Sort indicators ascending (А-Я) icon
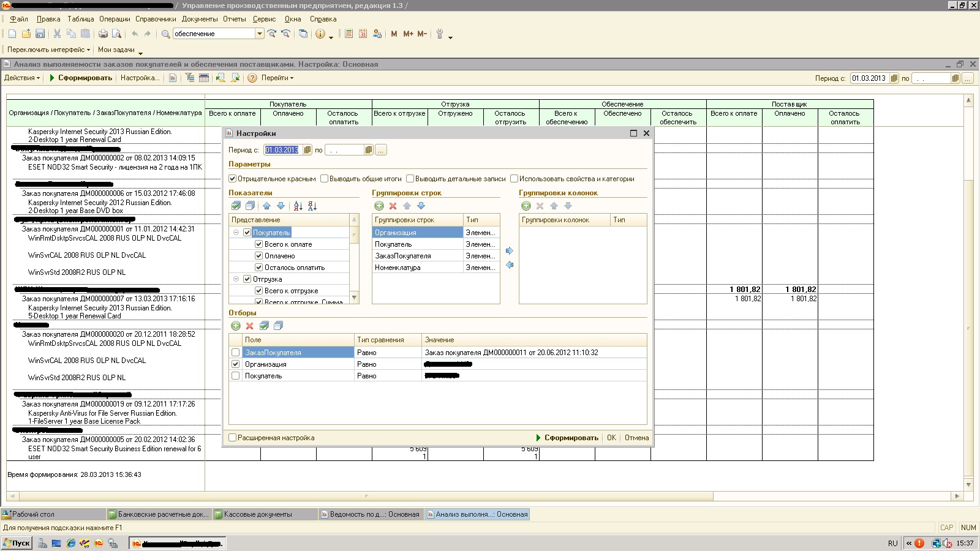Viewport: 980px width, 551px height. tap(298, 206)
